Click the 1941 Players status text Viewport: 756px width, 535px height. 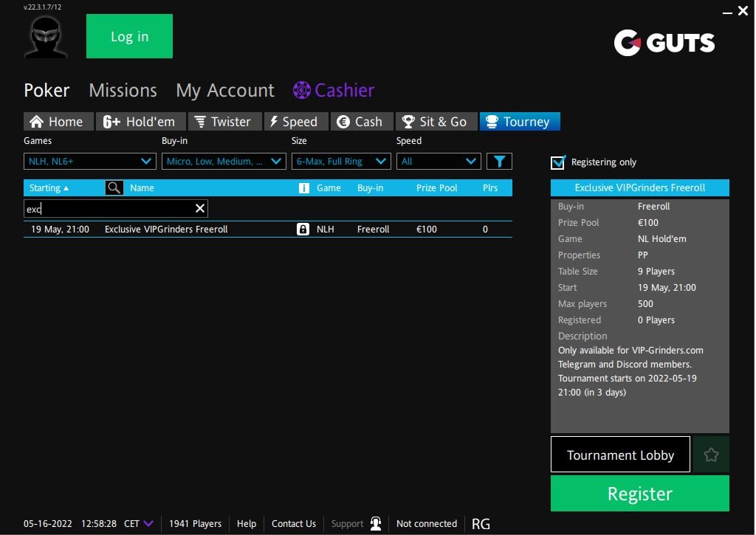click(x=195, y=523)
